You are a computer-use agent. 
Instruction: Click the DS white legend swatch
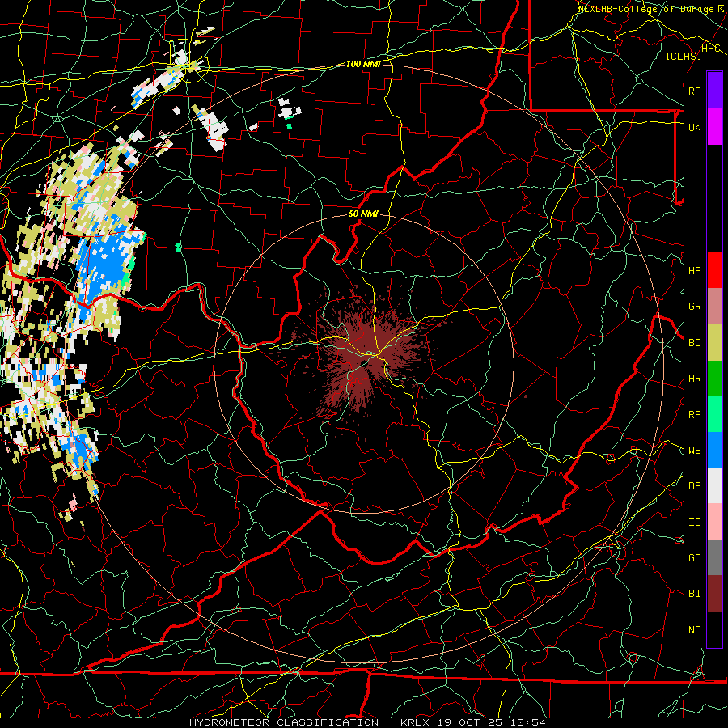tap(714, 485)
